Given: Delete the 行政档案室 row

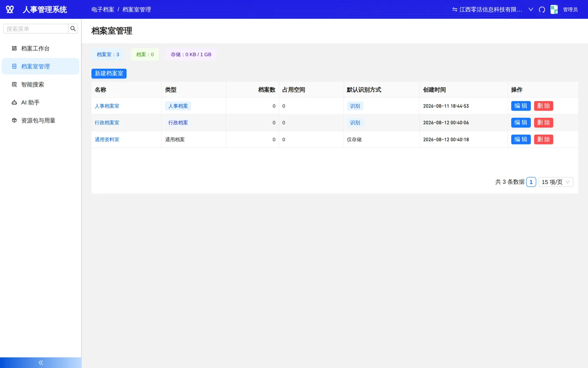Looking at the screenshot, I should pyautogui.click(x=543, y=123).
